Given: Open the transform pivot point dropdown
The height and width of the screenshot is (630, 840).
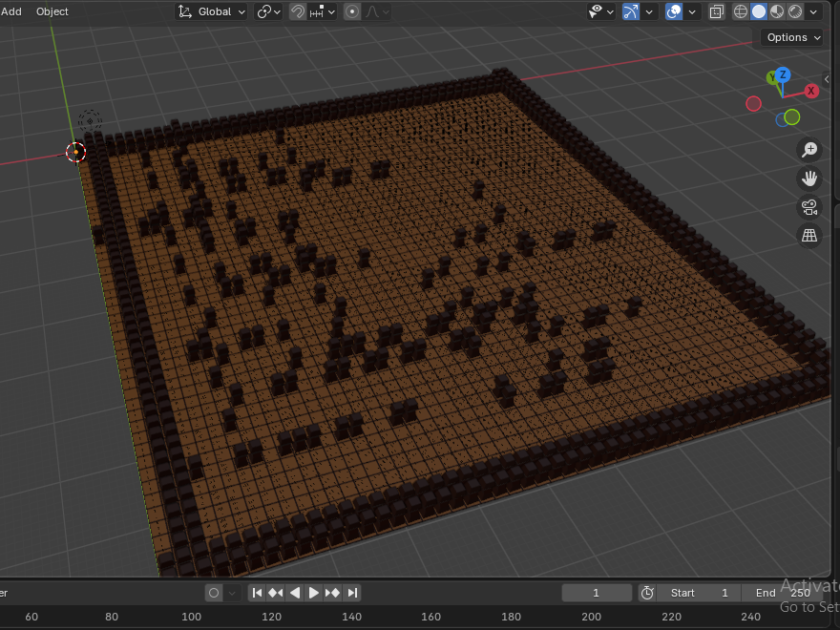Looking at the screenshot, I should 268,11.
